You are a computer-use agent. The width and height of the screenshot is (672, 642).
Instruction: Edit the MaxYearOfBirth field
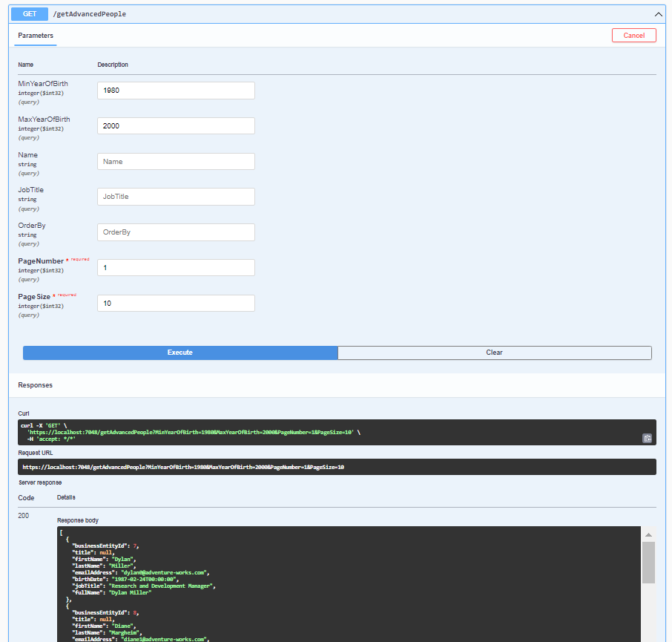tap(176, 126)
